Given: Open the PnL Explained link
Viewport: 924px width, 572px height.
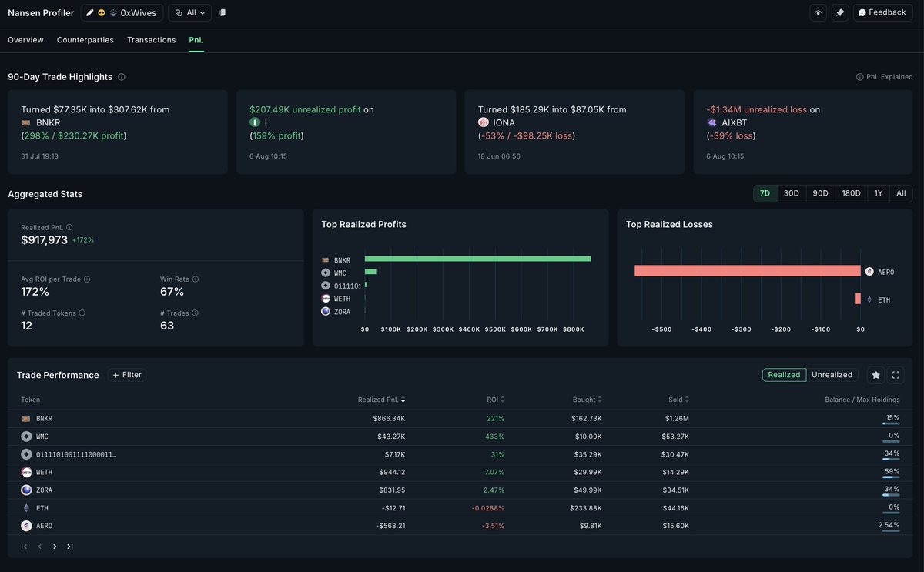Looking at the screenshot, I should [x=884, y=77].
